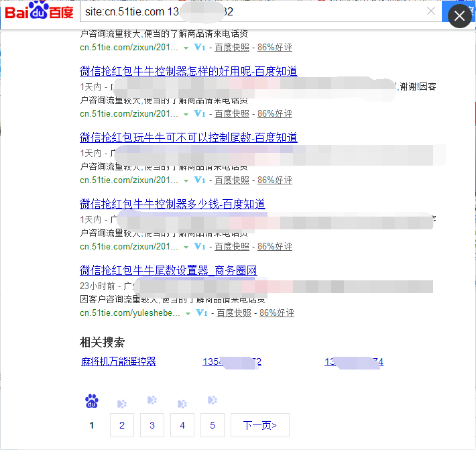Expand the URL dropdown arrow under 控制器多少钱 result

186,247
